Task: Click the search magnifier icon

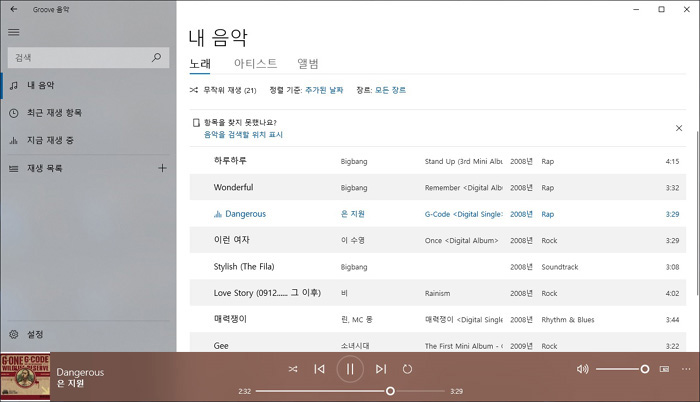Action: (156, 58)
